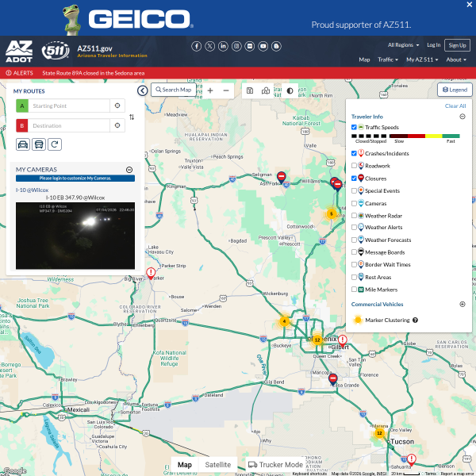
Task: Click the swap start and destination arrows
Action: [132, 117]
